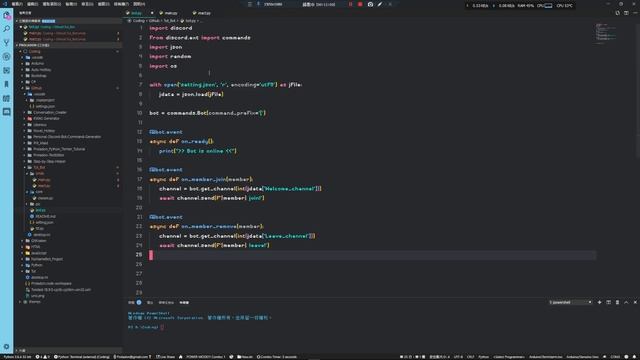The height and width of the screenshot is (360, 640).
Task: Open the Help menu, last in menu bar
Action: pyautogui.click(x=139, y=4)
